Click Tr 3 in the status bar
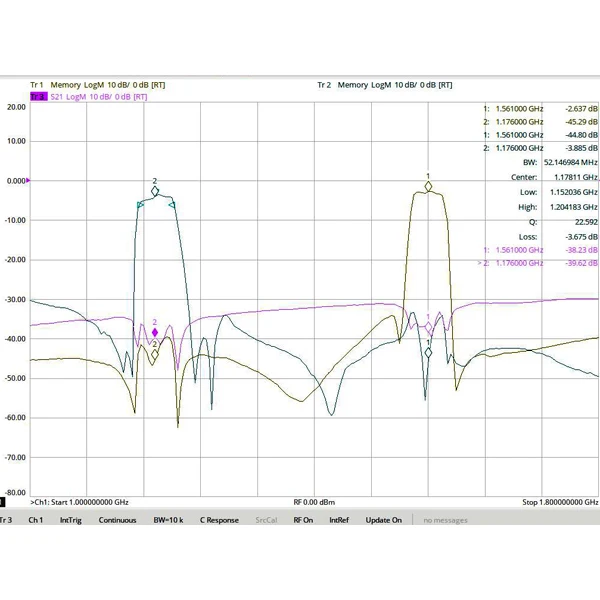600x600 pixels. [x=6, y=520]
